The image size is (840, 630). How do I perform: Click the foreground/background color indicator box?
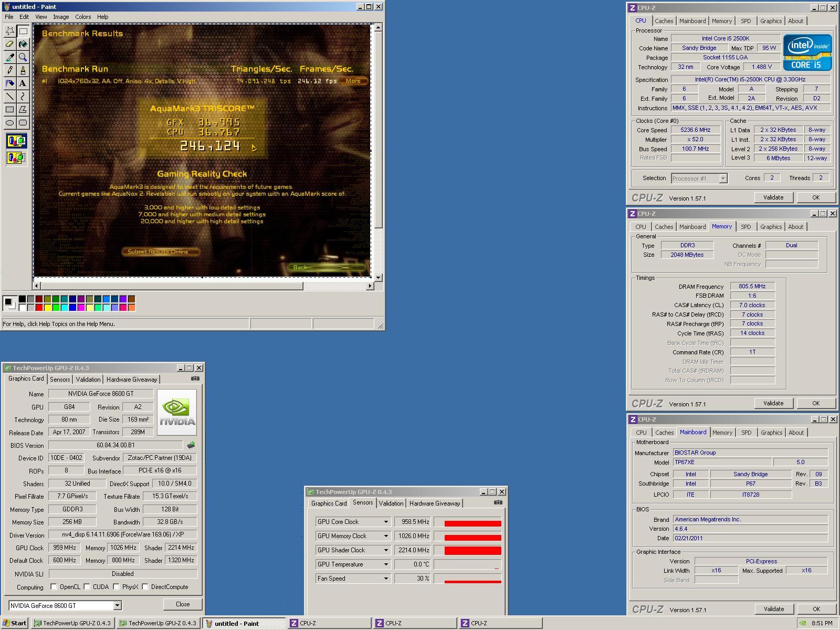tap(10, 303)
